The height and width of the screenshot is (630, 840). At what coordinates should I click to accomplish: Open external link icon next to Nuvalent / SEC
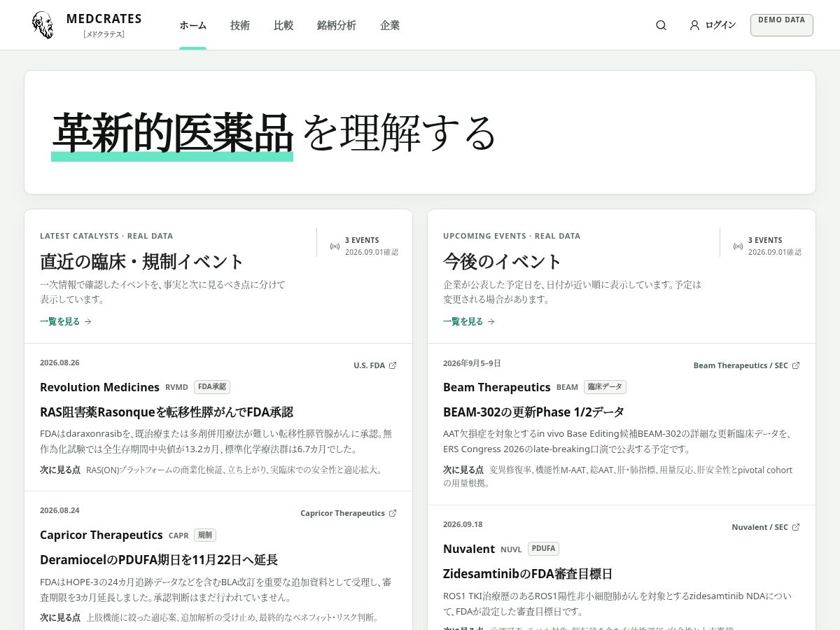796,527
